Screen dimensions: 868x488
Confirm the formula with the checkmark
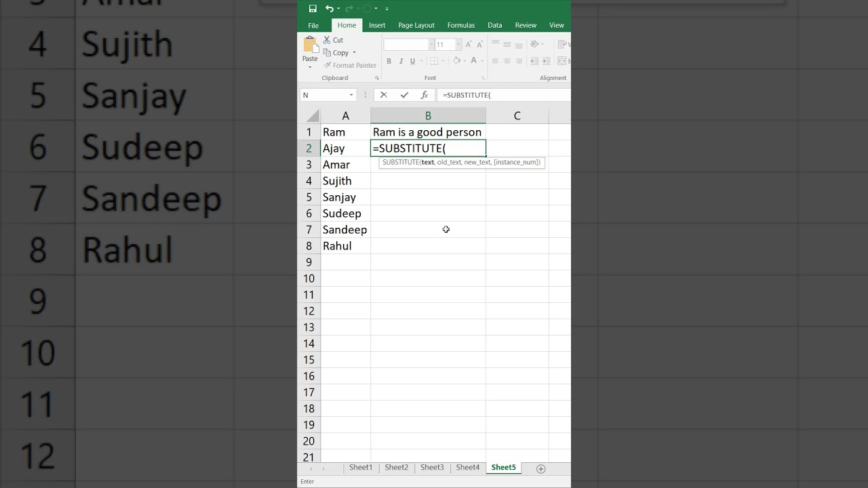(x=404, y=95)
